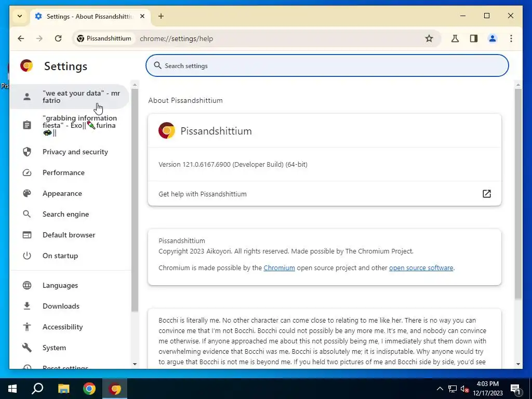Click the speedometer Performance icon

tap(27, 172)
